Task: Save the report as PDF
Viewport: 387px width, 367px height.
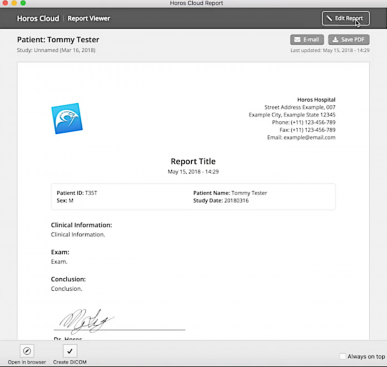Action: (349, 40)
